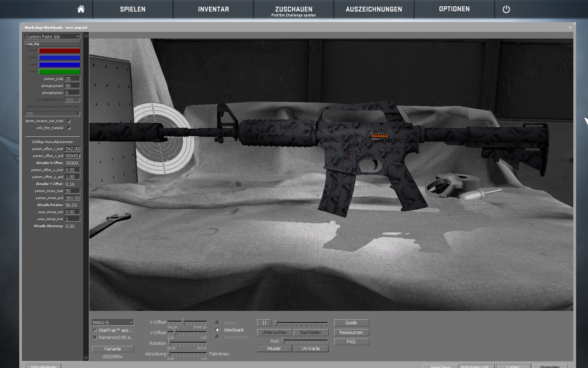Open the ZUSCHAUEN menu
The image size is (588, 368).
pyautogui.click(x=294, y=9)
